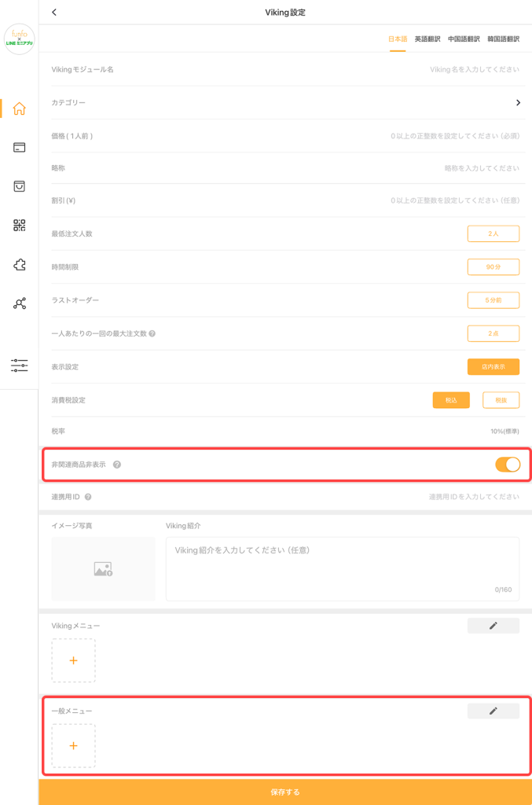532x805 pixels.
Task: Open the shopping bag sidebar icon
Action: 20,186
